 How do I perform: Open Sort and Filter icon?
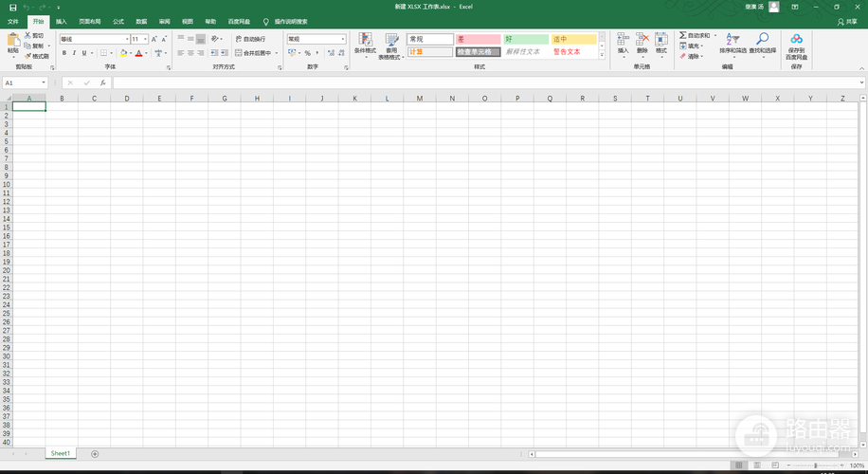pos(732,39)
